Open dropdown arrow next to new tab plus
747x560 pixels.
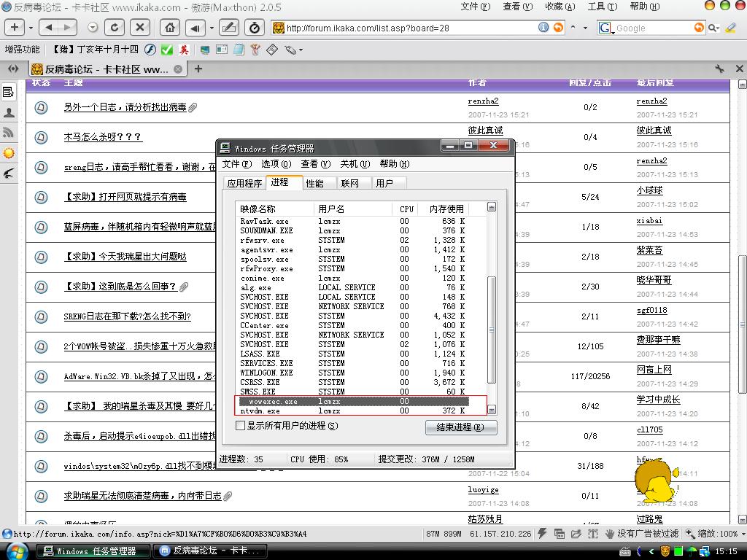click(x=30, y=28)
